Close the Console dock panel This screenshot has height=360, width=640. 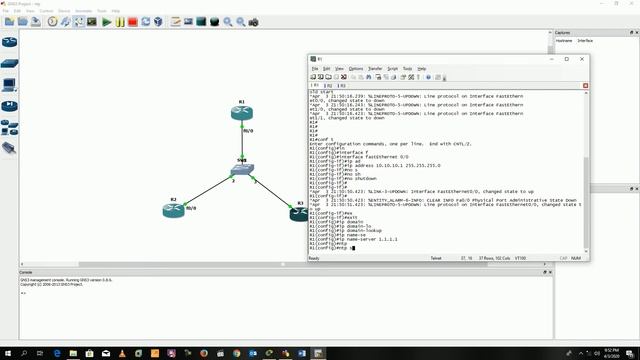(x=550, y=272)
